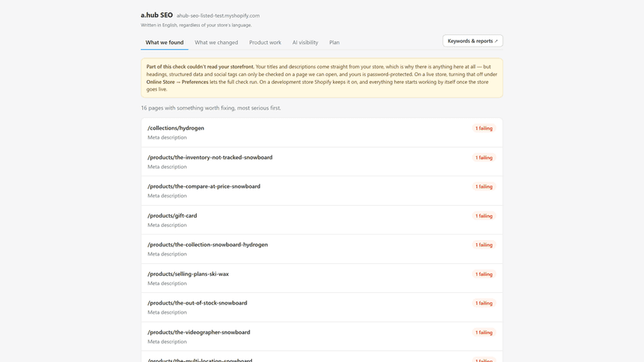Image resolution: width=644 pixels, height=362 pixels.
Task: Select /products/the-compare-at-price-snowboard row
Action: pyautogui.click(x=321, y=191)
